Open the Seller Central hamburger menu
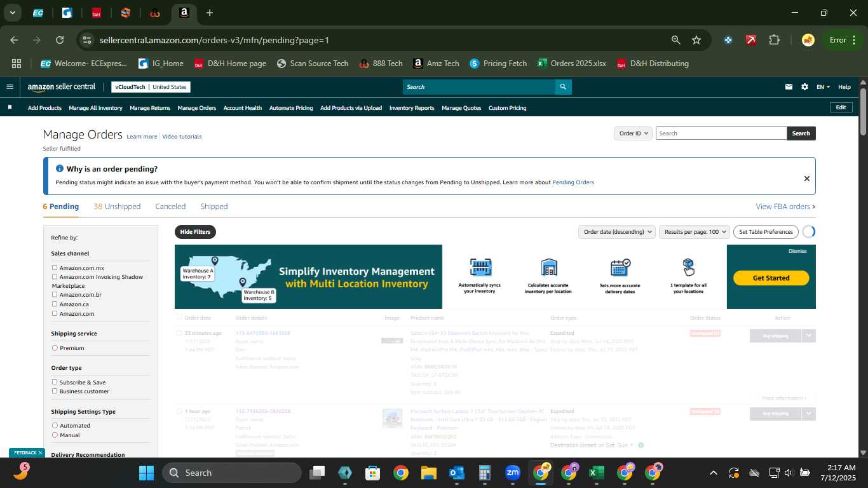868x488 pixels. [x=10, y=87]
